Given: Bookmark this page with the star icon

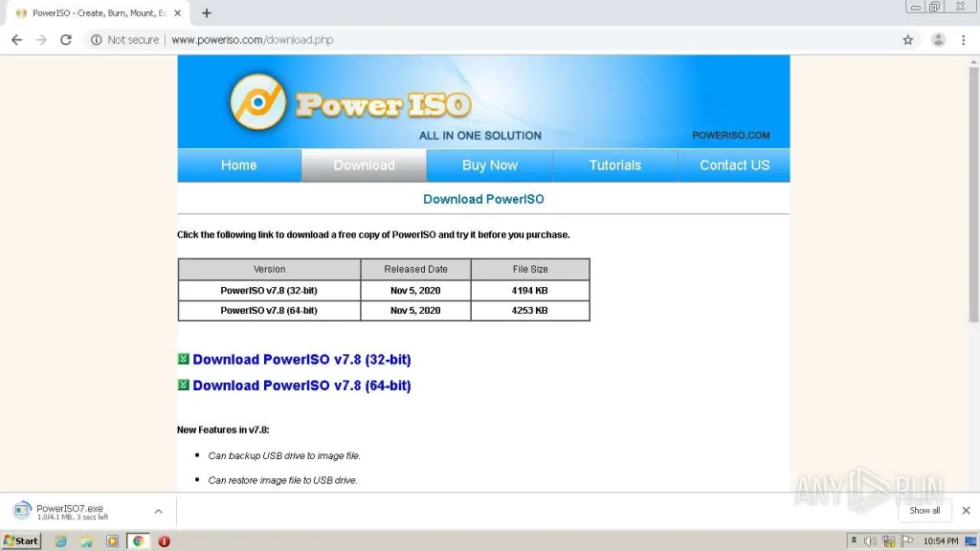Looking at the screenshot, I should pyautogui.click(x=908, y=40).
